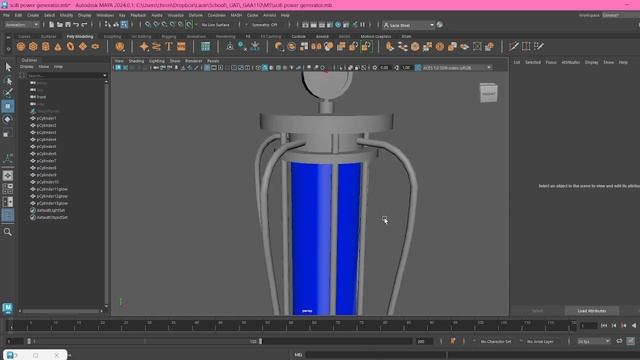This screenshot has height=360, width=640.
Task: Activate the Move tool in toolbox
Action: point(8,106)
